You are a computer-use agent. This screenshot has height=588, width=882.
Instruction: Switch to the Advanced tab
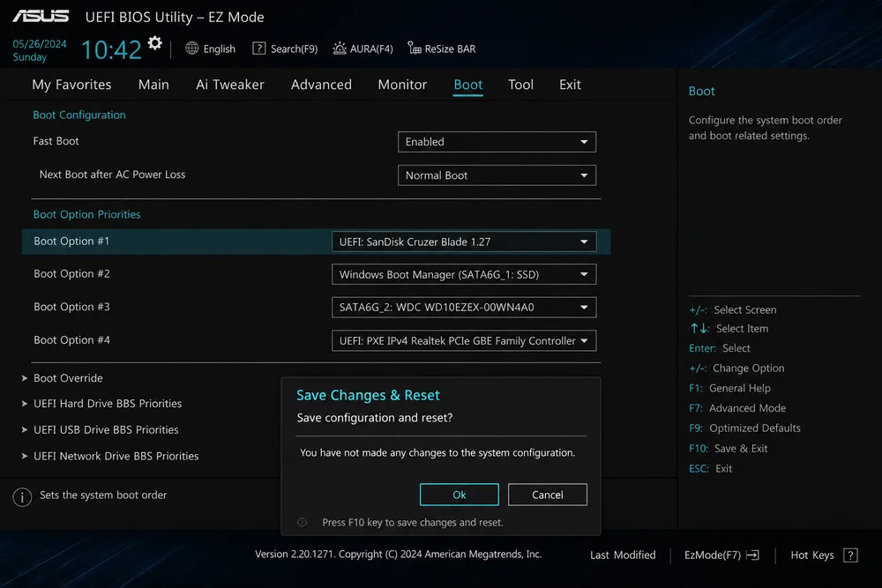(321, 85)
